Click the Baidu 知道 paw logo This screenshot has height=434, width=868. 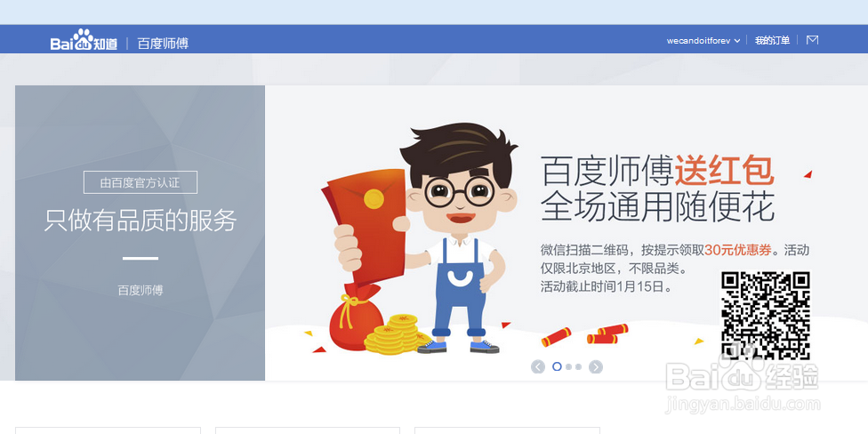[84, 40]
